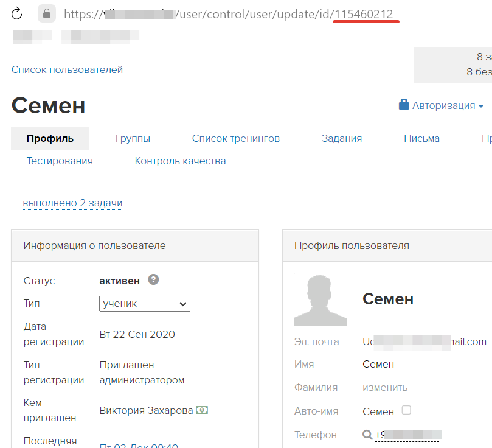Click the page reload icon
Image resolution: width=492 pixels, height=448 pixels.
(x=16, y=13)
